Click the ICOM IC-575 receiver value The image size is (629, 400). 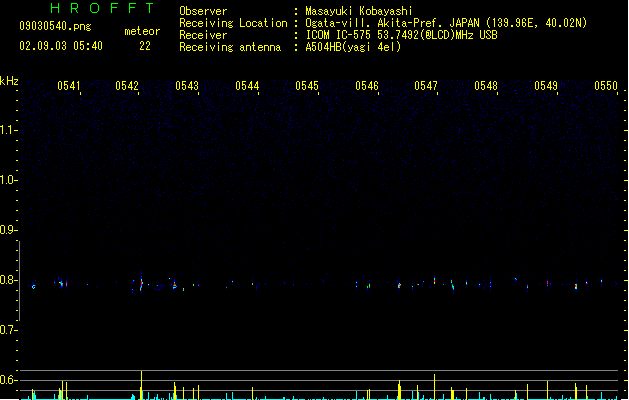[401, 35]
